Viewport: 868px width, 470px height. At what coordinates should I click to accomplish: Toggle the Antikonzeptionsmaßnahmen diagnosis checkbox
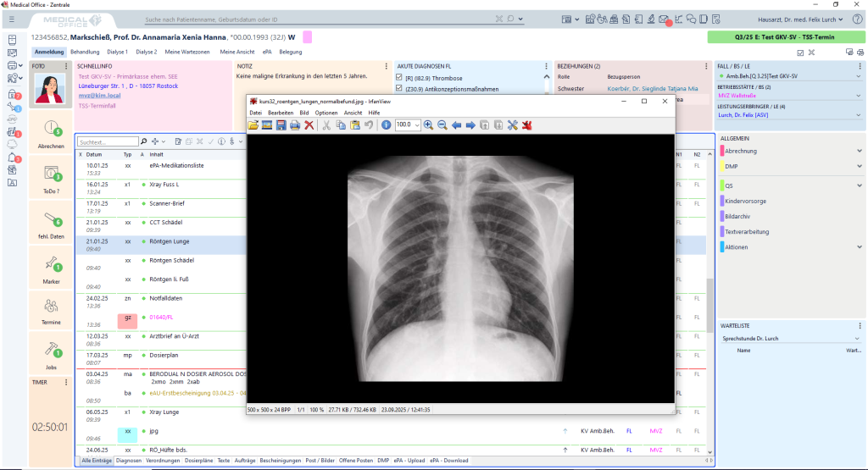point(401,89)
